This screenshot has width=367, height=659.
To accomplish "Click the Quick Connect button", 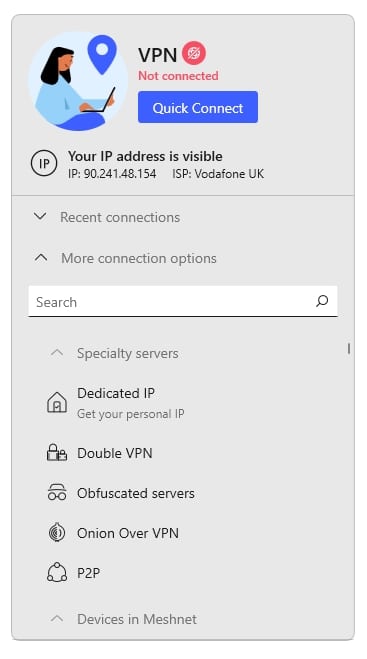I will click(x=198, y=107).
